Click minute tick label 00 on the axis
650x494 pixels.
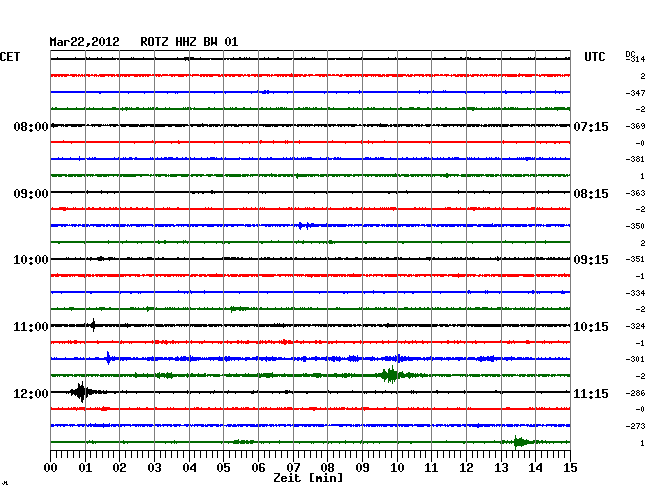(51, 467)
